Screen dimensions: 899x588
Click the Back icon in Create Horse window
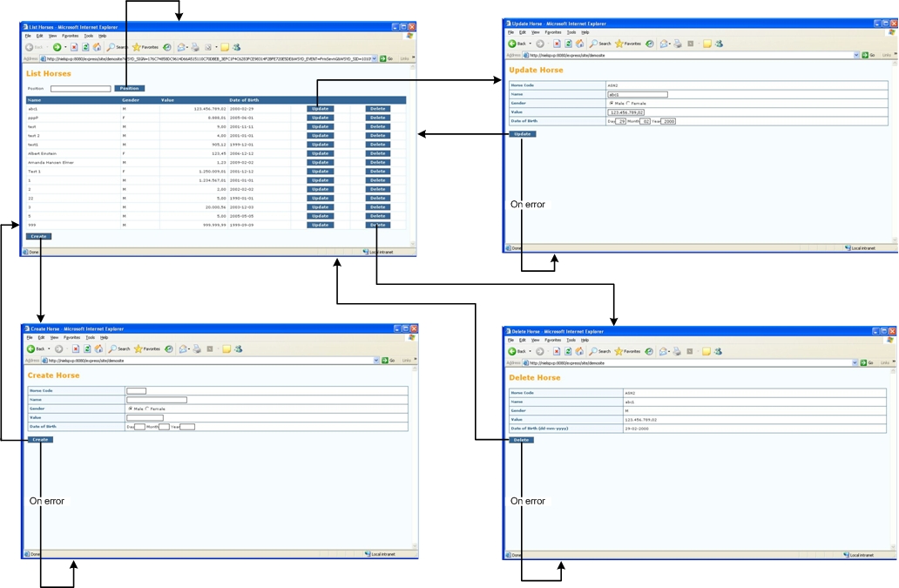coord(35,348)
